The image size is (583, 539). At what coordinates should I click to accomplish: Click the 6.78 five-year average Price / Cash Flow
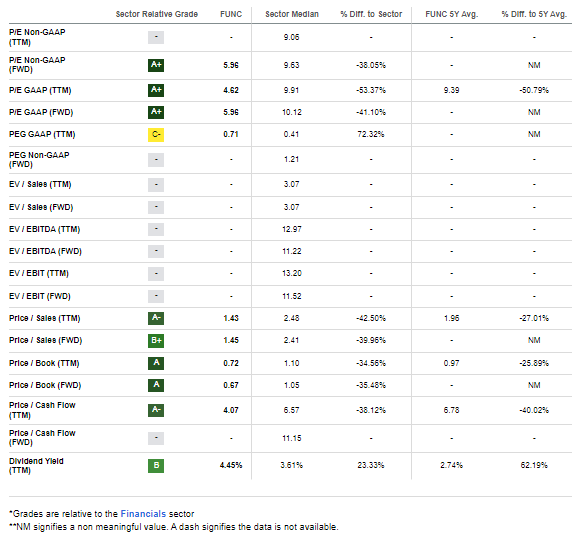451,410
